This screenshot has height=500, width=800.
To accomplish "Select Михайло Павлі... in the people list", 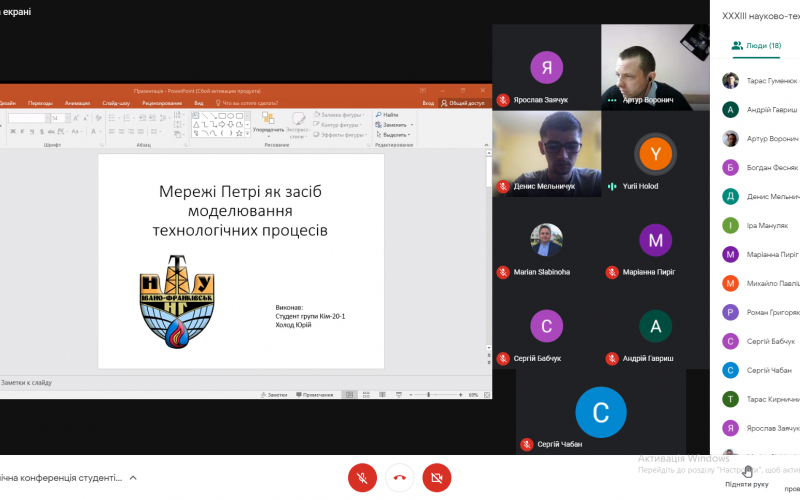I will click(x=761, y=283).
